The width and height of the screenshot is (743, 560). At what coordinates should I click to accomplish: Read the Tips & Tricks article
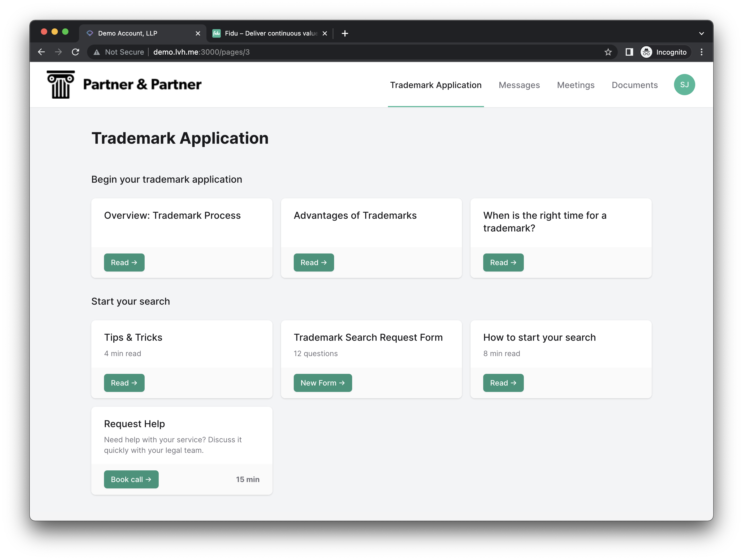point(124,383)
